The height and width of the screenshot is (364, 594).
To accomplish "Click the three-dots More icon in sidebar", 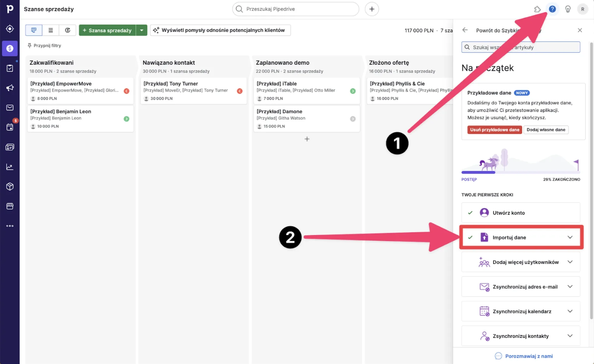I will coord(10,226).
